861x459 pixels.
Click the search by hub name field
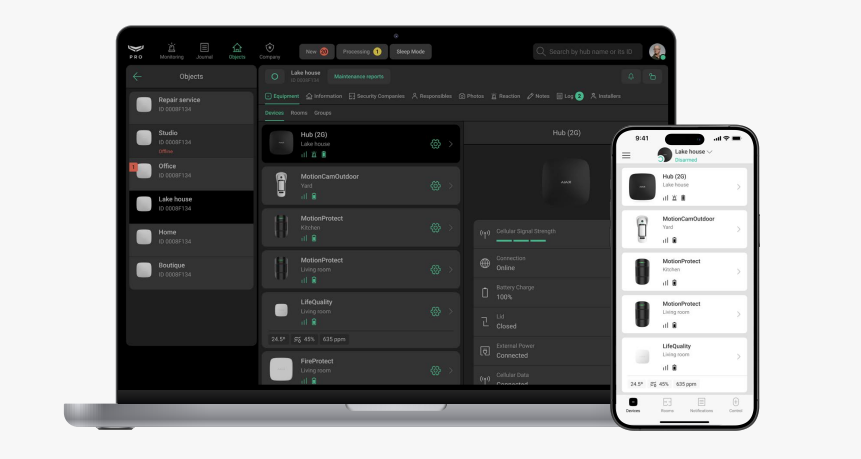click(x=587, y=51)
